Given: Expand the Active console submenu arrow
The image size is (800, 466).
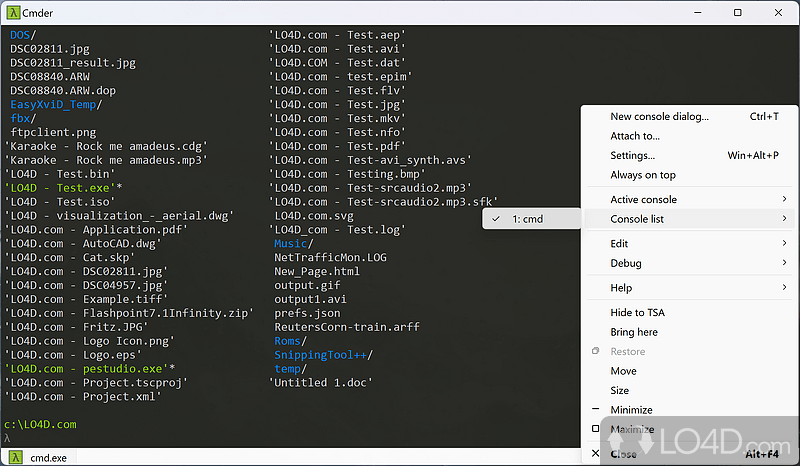Looking at the screenshot, I should pos(784,199).
